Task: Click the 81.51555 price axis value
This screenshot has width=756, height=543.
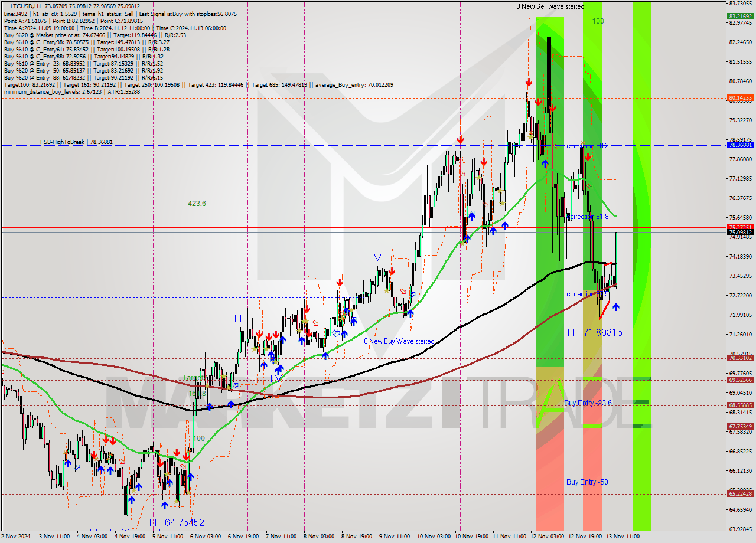Action: click(741, 62)
